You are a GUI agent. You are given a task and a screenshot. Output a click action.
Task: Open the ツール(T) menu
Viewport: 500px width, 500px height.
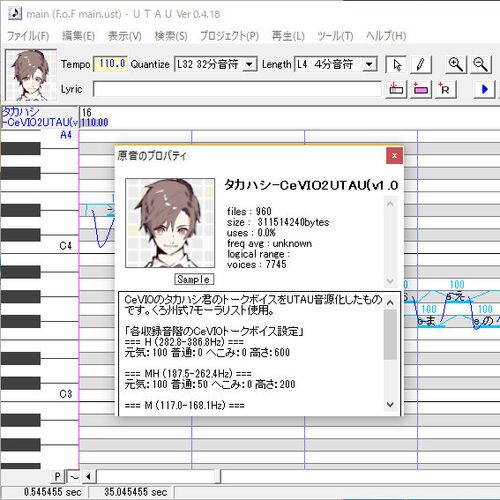[x=335, y=36]
